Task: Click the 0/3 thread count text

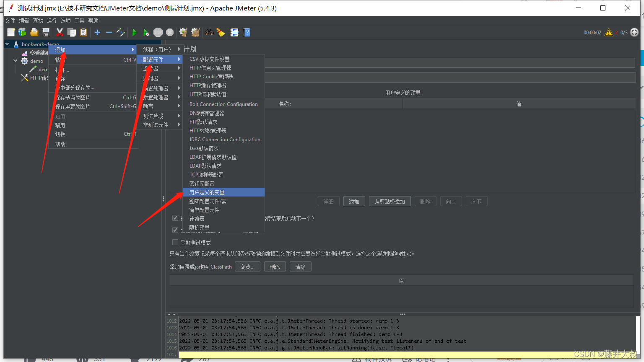Action: (x=624, y=32)
